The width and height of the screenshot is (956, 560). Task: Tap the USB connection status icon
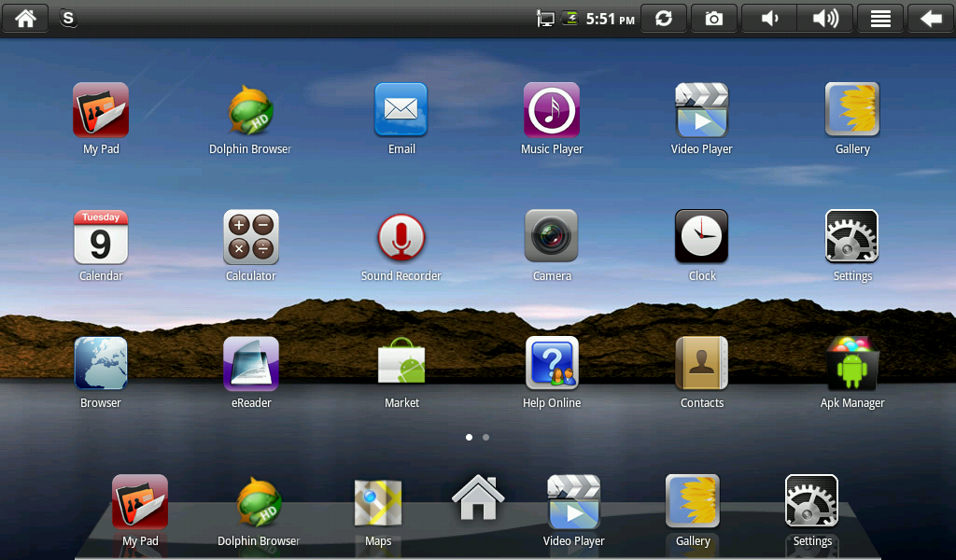(x=545, y=19)
